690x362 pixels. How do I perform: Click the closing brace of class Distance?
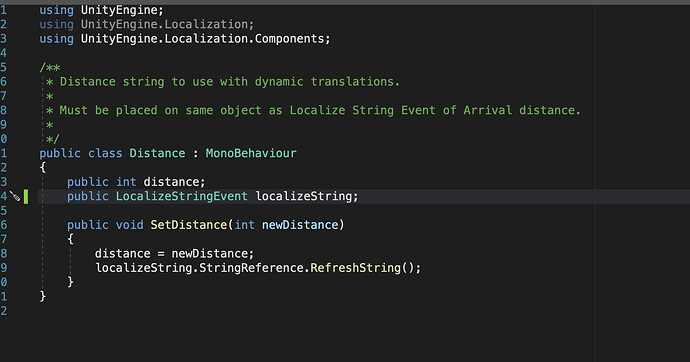click(x=43, y=296)
